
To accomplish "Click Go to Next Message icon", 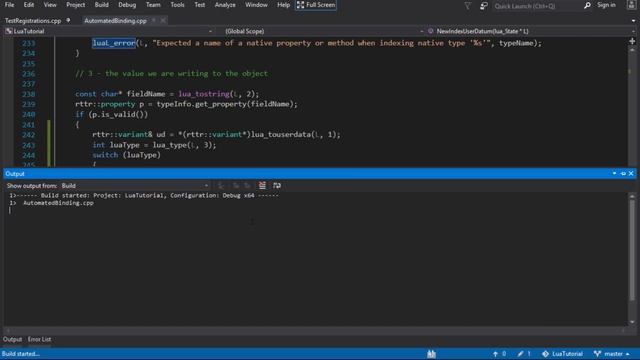I will click(x=247, y=186).
